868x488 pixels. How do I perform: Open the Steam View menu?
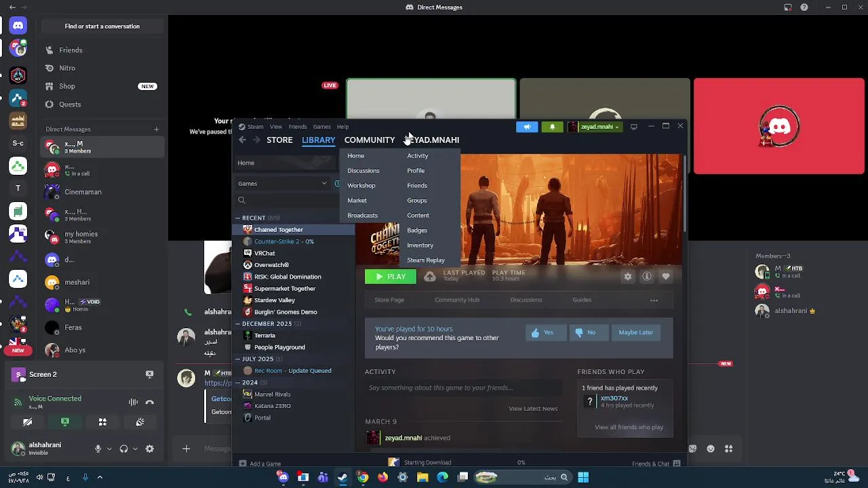(x=276, y=127)
